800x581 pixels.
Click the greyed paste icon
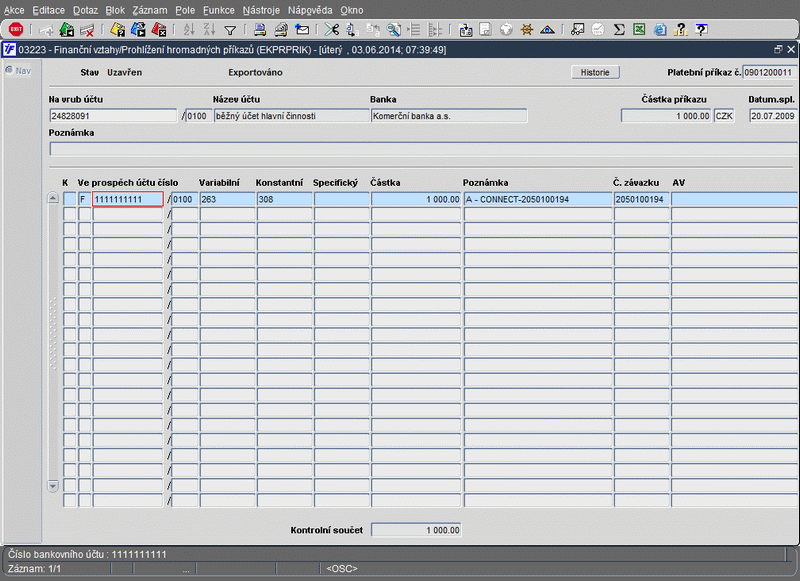coord(373,30)
